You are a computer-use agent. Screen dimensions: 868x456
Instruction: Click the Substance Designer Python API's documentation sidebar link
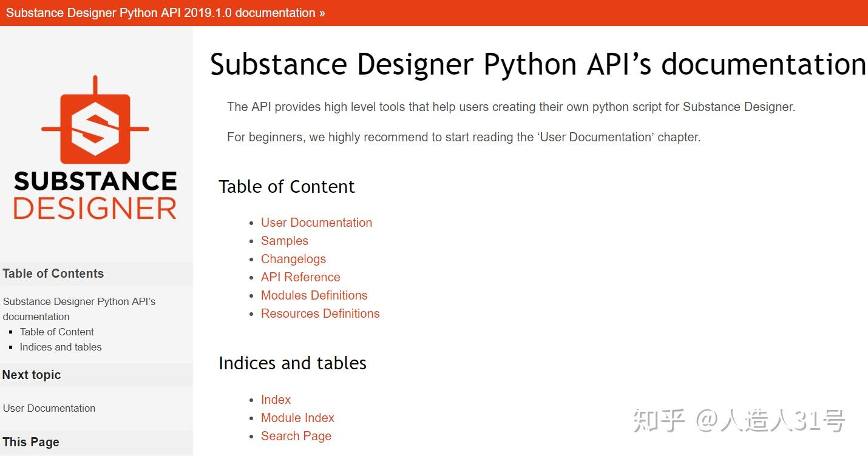(x=79, y=309)
